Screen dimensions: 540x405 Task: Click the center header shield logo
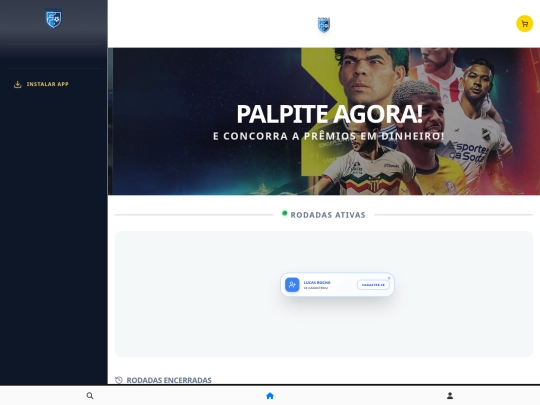click(324, 25)
